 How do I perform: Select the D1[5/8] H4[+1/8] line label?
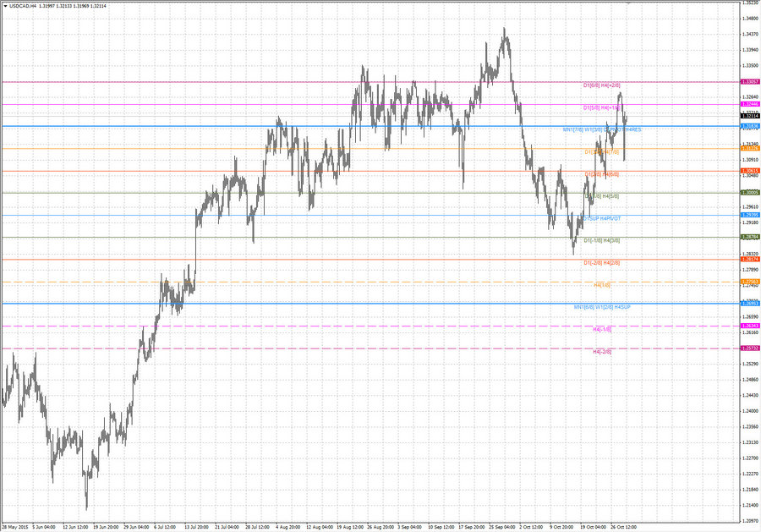coord(602,107)
